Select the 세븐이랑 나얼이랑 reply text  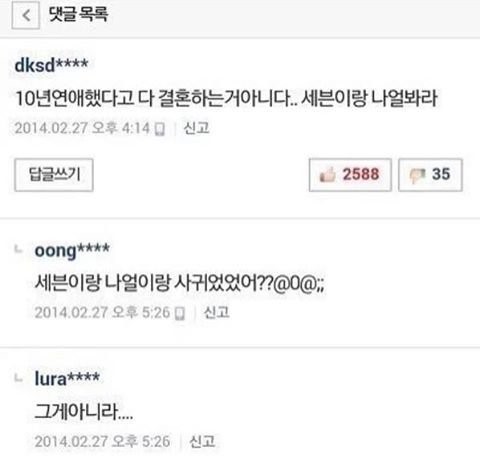[179, 283]
